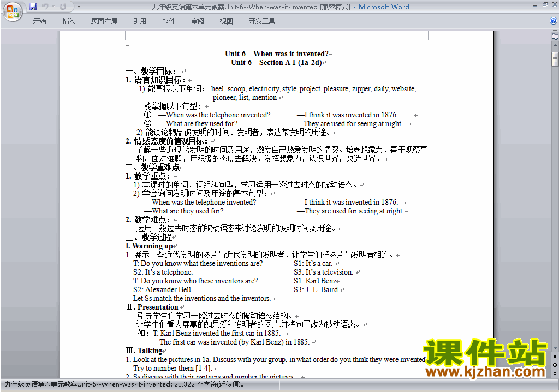Screen dimensions: 559x392
Task: Click '2. 情感态度价值观目标:' heading
Action: click(167, 141)
